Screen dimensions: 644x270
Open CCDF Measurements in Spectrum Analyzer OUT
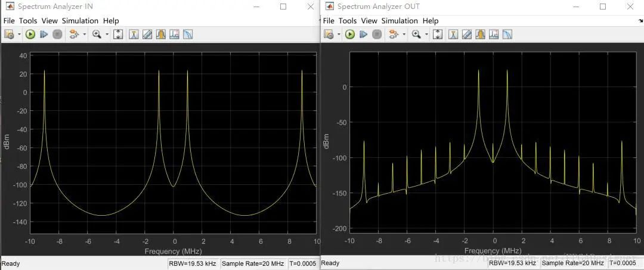[507, 35]
